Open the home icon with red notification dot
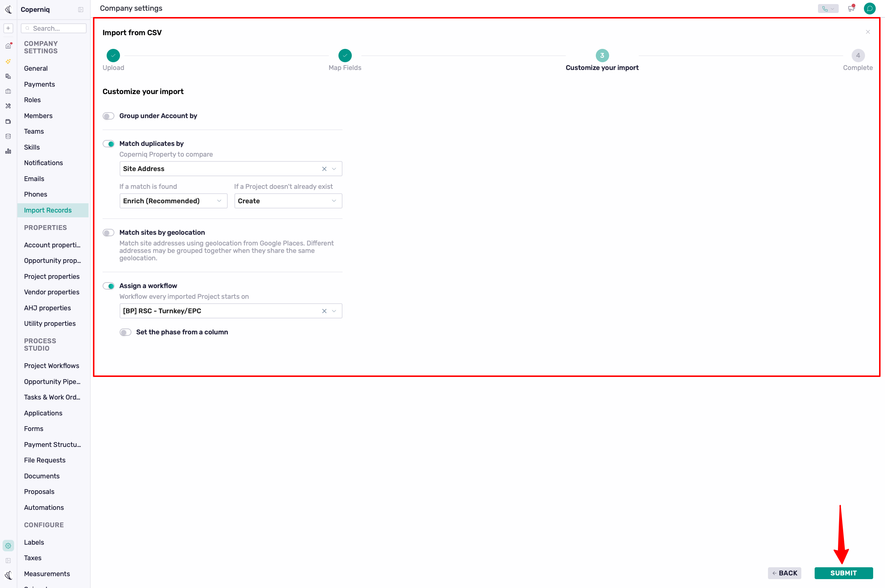 [8, 46]
